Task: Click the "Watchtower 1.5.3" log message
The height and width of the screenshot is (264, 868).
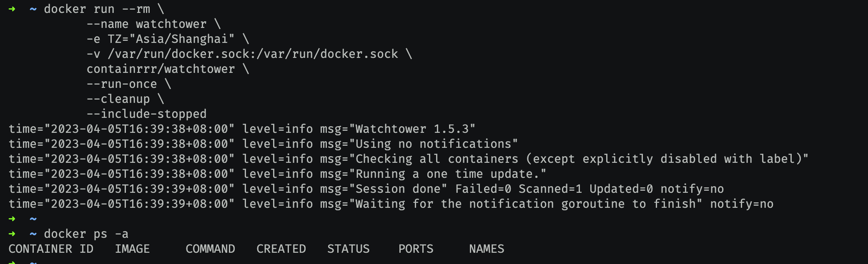Action: (x=415, y=129)
